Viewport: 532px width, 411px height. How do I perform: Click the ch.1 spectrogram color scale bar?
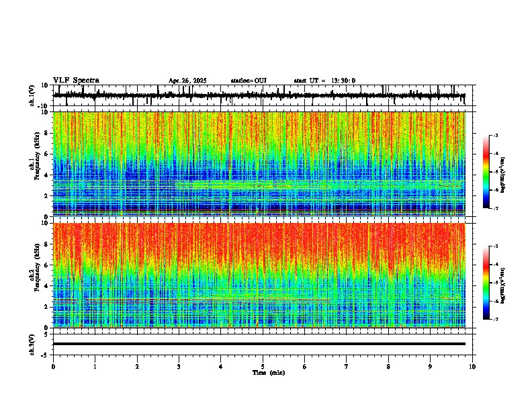[486, 172]
